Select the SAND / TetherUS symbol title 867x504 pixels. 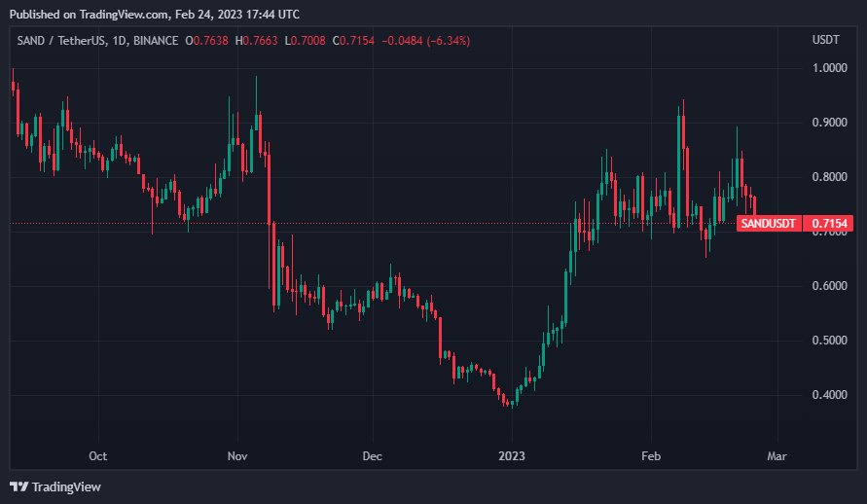[x=61, y=41]
